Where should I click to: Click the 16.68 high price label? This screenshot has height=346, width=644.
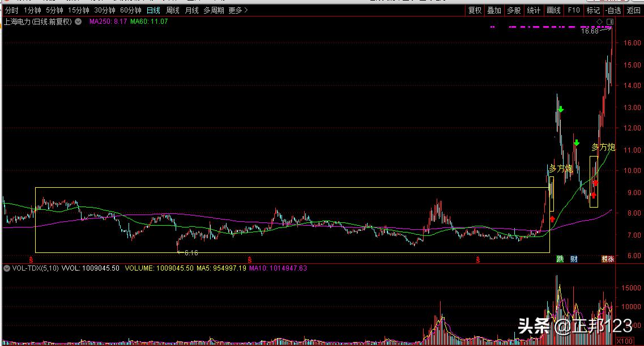click(590, 31)
